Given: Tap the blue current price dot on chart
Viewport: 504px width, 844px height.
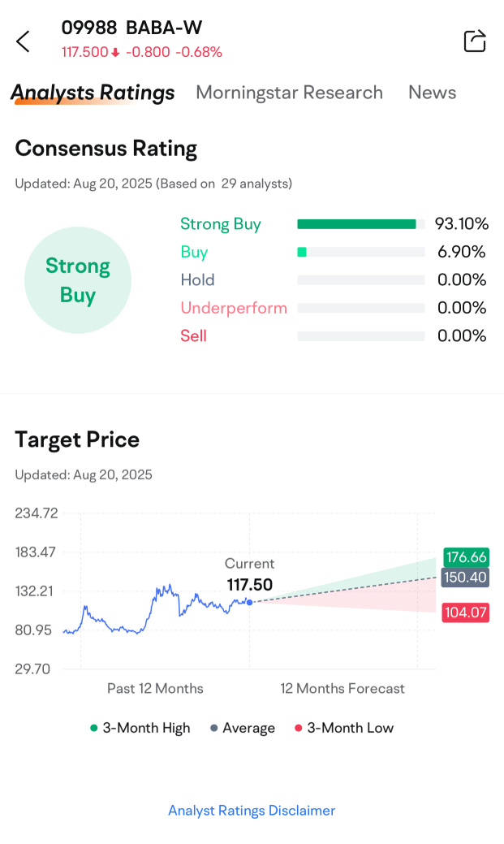Looking at the screenshot, I should 249,602.
